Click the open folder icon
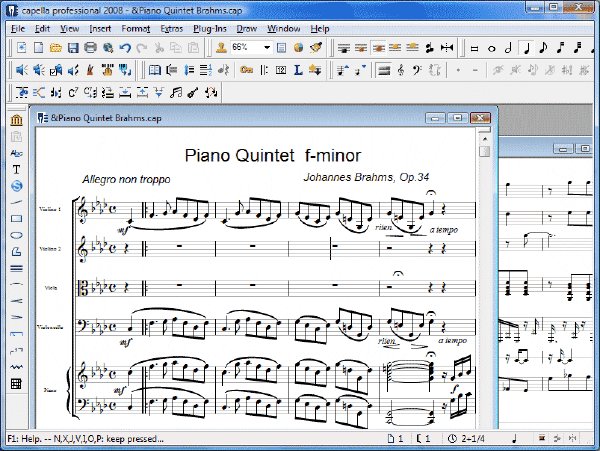This screenshot has width=600, height=451. [56, 48]
